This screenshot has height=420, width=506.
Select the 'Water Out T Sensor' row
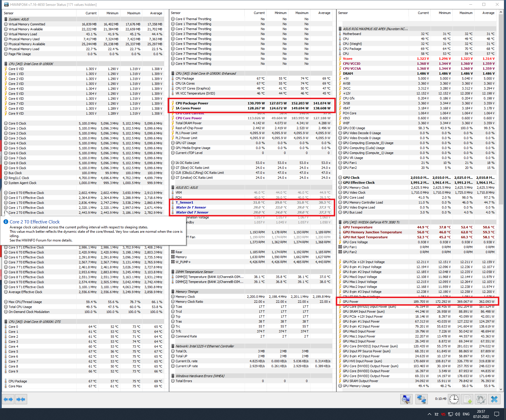[251, 212]
